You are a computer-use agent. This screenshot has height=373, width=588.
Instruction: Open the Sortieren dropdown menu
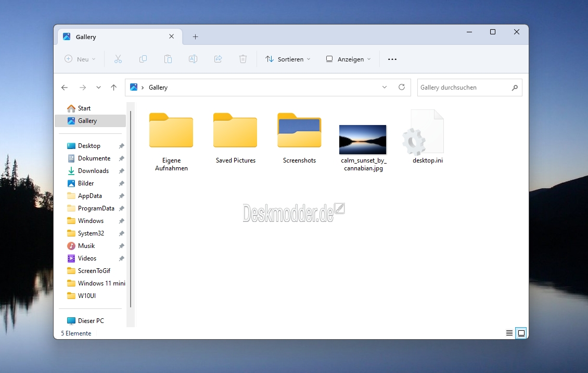(x=288, y=59)
